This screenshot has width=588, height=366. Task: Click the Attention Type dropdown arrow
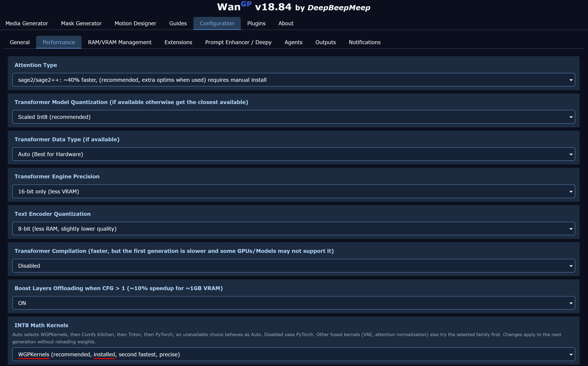point(571,80)
